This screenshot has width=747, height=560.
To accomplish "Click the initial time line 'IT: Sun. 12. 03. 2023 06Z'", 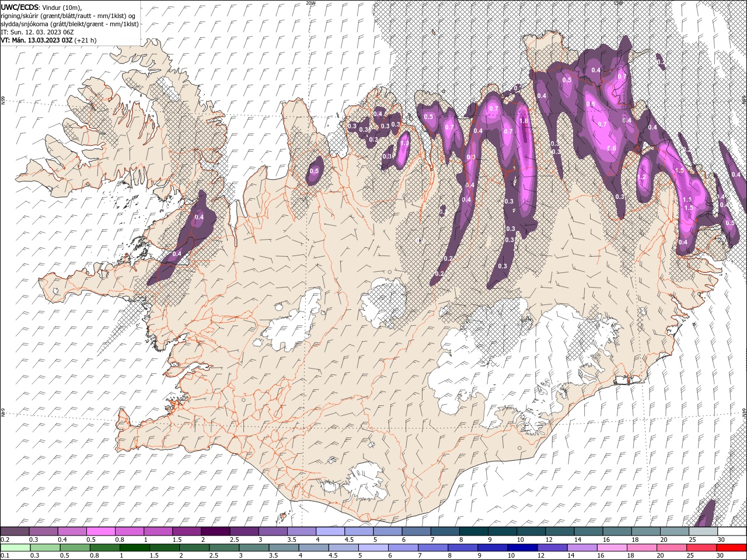I will [37, 32].
